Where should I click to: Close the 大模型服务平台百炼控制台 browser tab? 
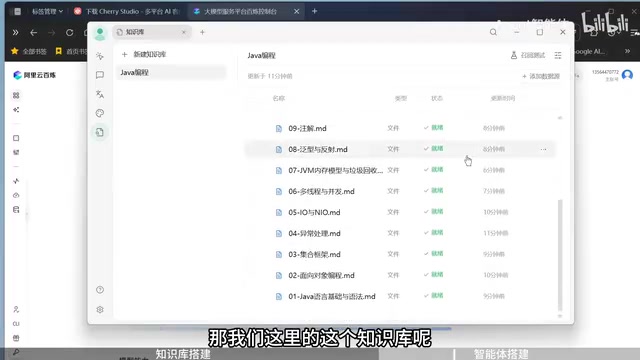(296, 11)
